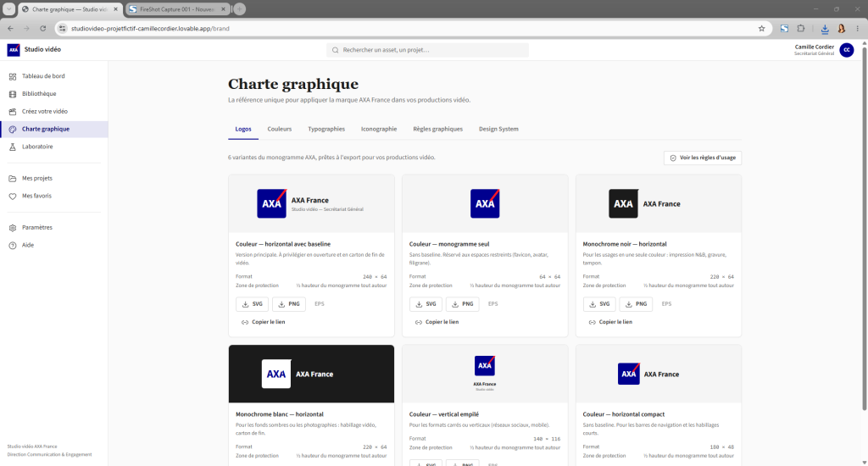Click the vertical empilé logo preview
This screenshot has height=466, width=868.
[x=485, y=374]
